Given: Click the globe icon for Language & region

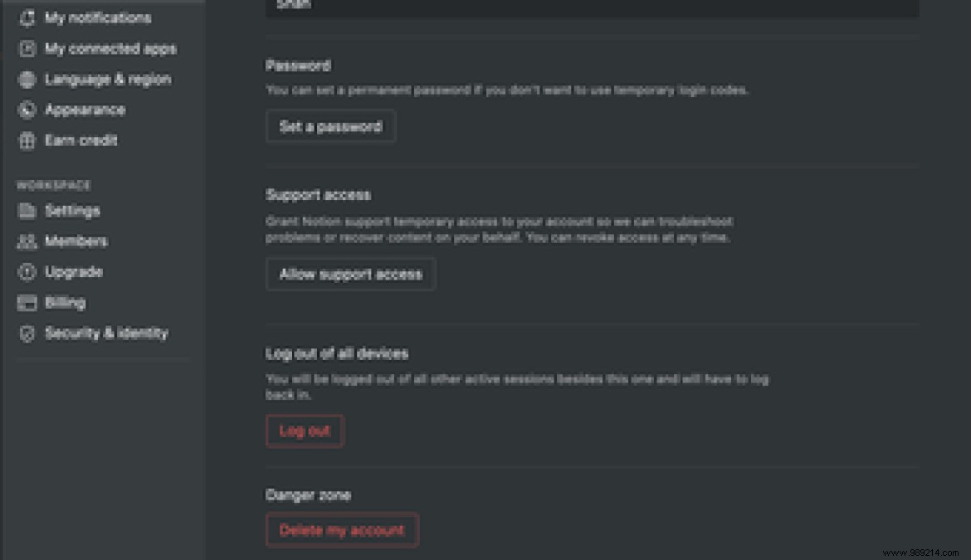Looking at the screenshot, I should point(27,80).
